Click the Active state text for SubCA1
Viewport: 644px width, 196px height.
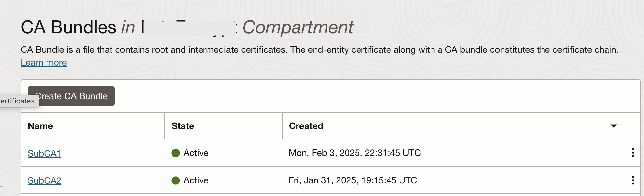tap(196, 153)
